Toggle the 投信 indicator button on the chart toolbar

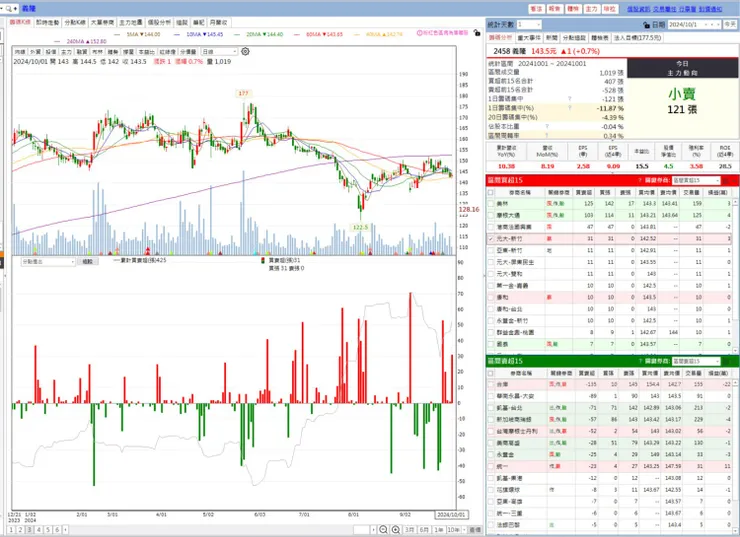51,51
